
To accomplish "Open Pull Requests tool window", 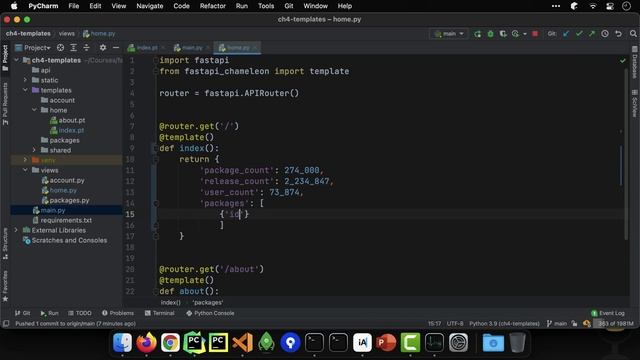I will coord(5,104).
